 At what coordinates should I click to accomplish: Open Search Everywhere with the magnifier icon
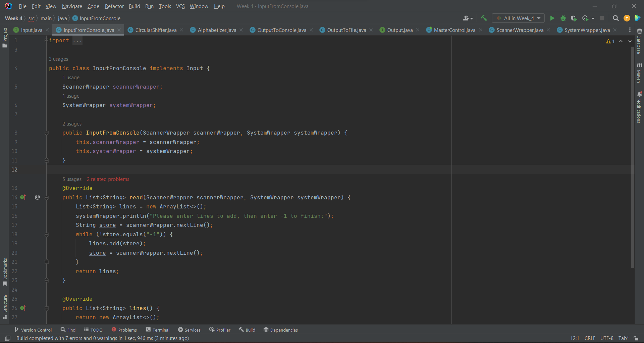[x=616, y=18]
